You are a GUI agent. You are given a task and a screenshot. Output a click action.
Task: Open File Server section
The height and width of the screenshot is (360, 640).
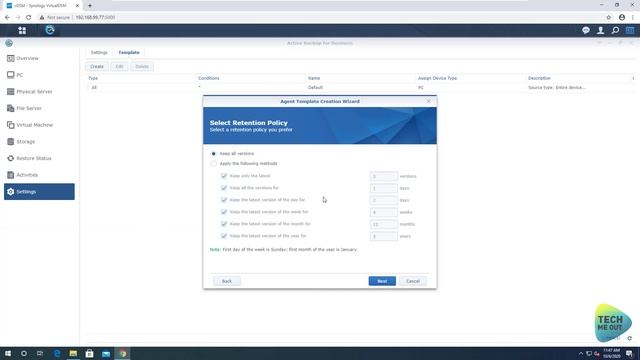[39, 109]
